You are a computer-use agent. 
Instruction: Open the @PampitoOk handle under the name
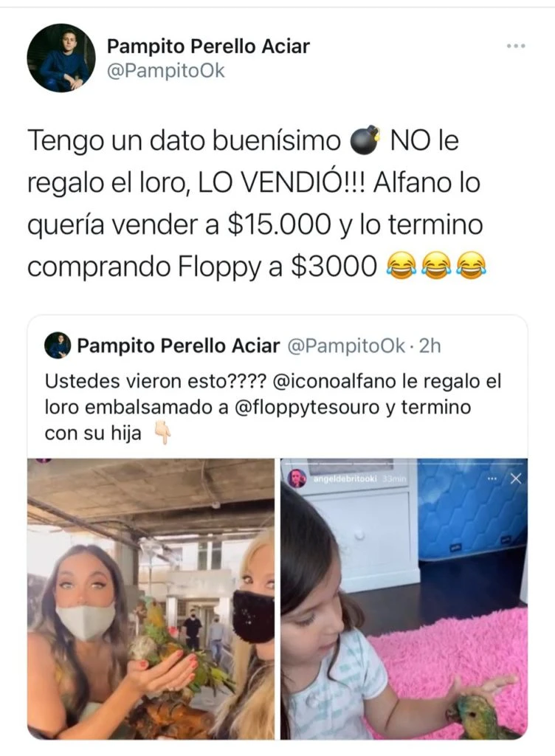tap(166, 71)
